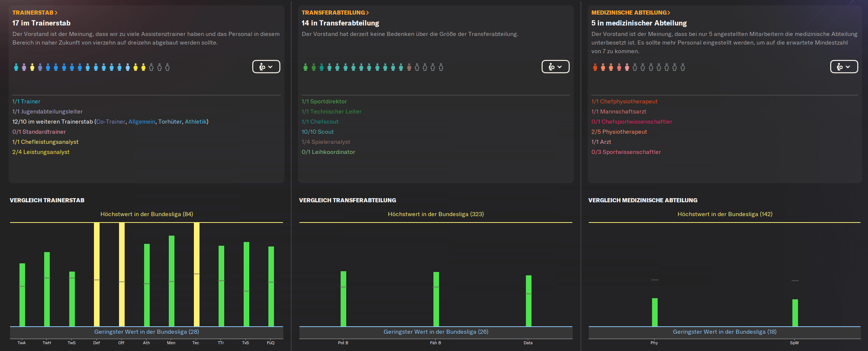Click the last empty staff slot in medical department

click(683, 67)
